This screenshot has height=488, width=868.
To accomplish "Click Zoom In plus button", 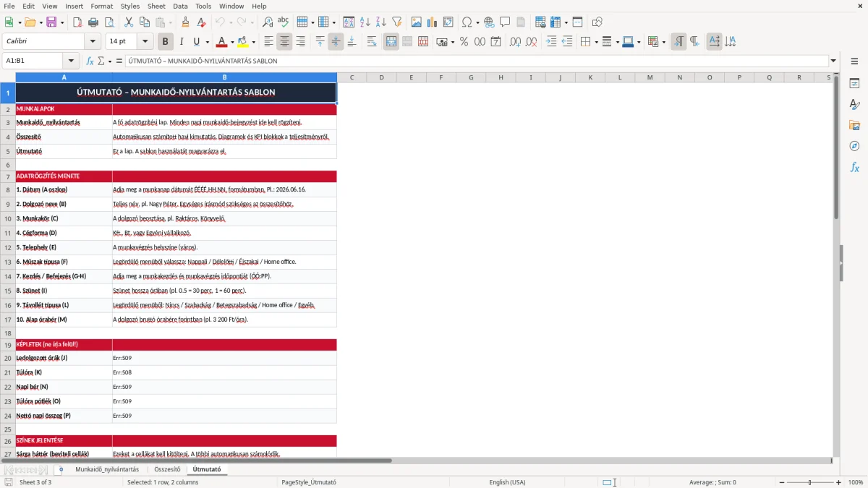I will tap(838, 482).
